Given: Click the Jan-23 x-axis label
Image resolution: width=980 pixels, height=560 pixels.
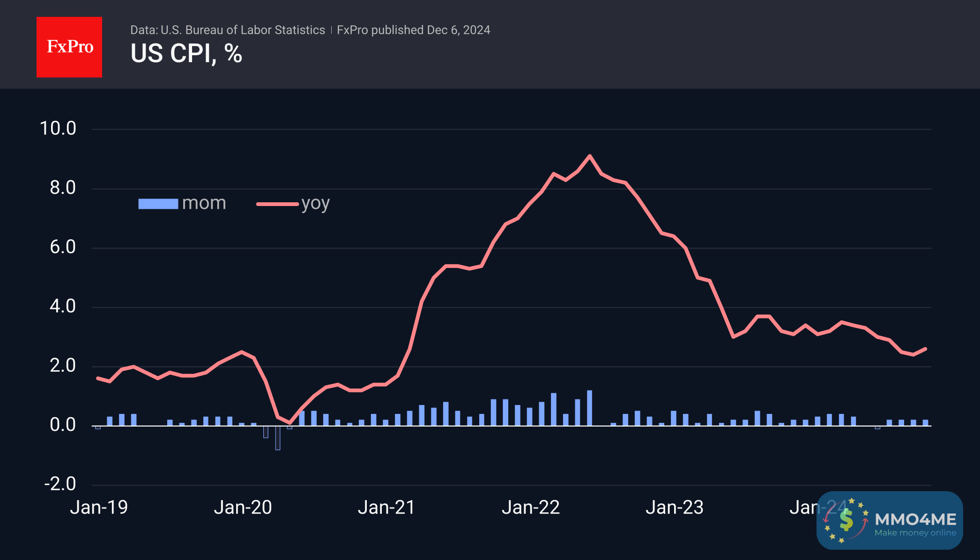Looking at the screenshot, I should click(x=674, y=508).
